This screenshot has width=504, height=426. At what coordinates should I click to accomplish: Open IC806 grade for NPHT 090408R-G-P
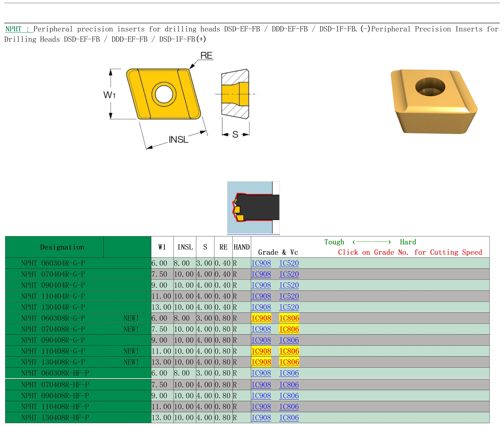pos(289,340)
